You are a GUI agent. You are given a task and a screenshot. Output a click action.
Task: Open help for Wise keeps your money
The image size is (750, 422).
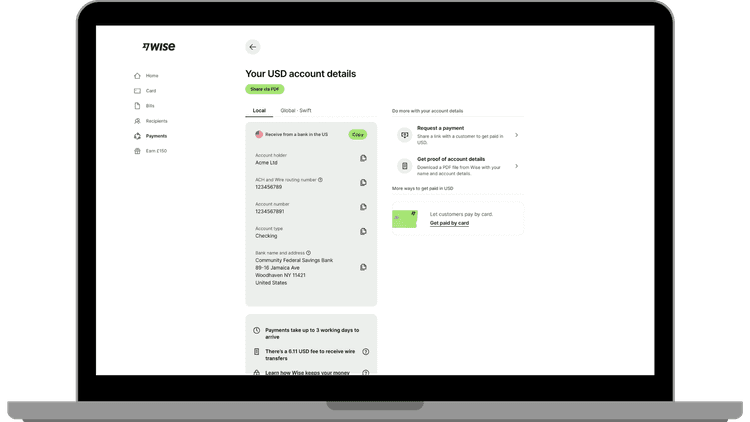[365, 373]
